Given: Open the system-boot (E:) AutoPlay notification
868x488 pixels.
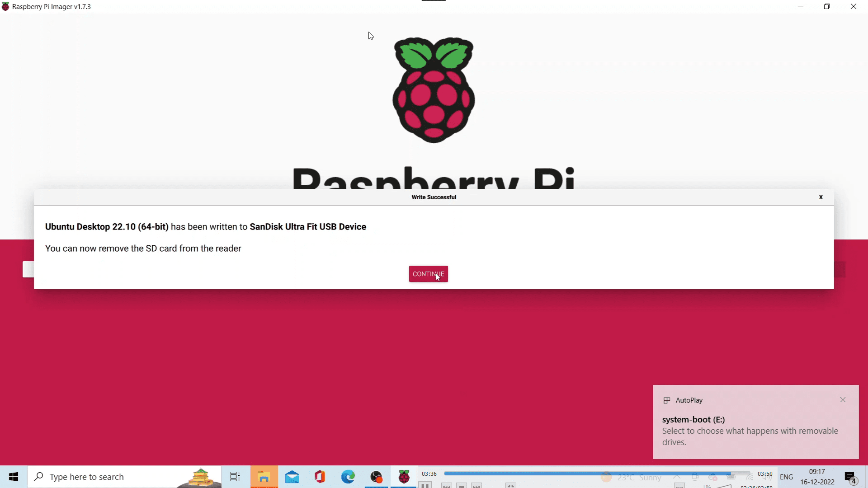Looking at the screenshot, I should click(x=755, y=422).
